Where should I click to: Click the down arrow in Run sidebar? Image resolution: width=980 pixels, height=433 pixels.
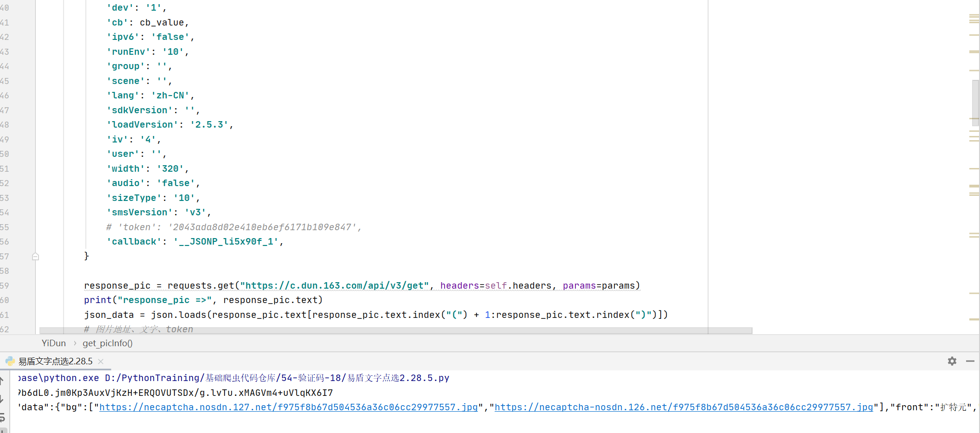coord(2,399)
